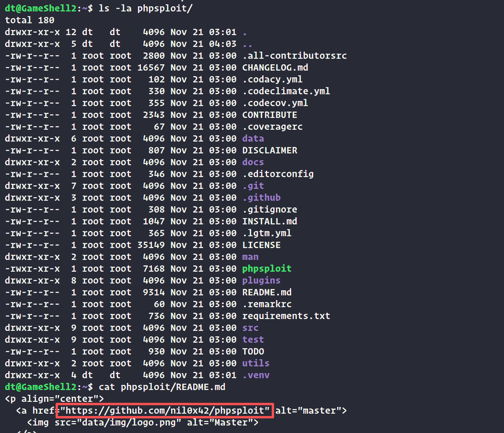Image resolution: width=504 pixels, height=433 pixels.
Task: Click the .venv directory name
Action: 256,375
